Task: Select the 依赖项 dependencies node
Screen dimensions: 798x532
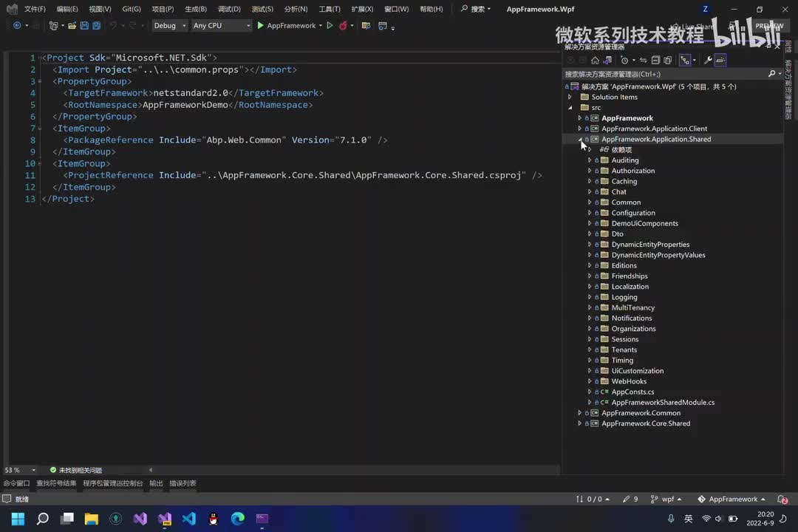Action: (x=621, y=150)
